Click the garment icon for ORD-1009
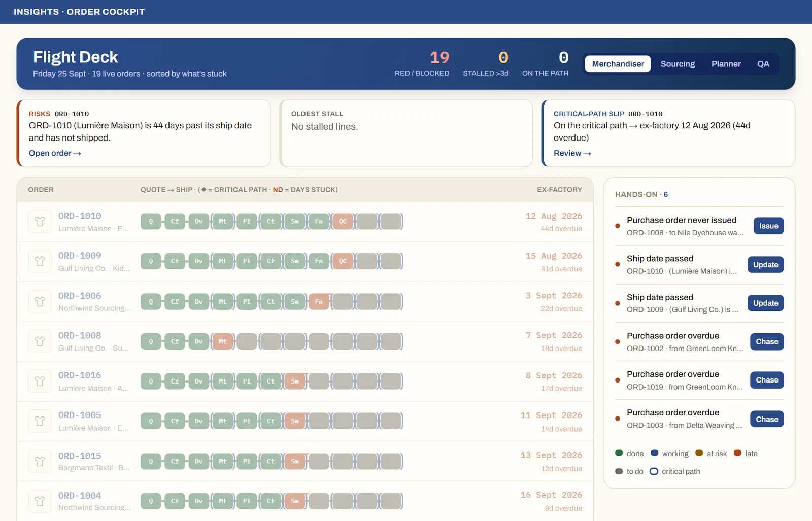 pyautogui.click(x=40, y=261)
